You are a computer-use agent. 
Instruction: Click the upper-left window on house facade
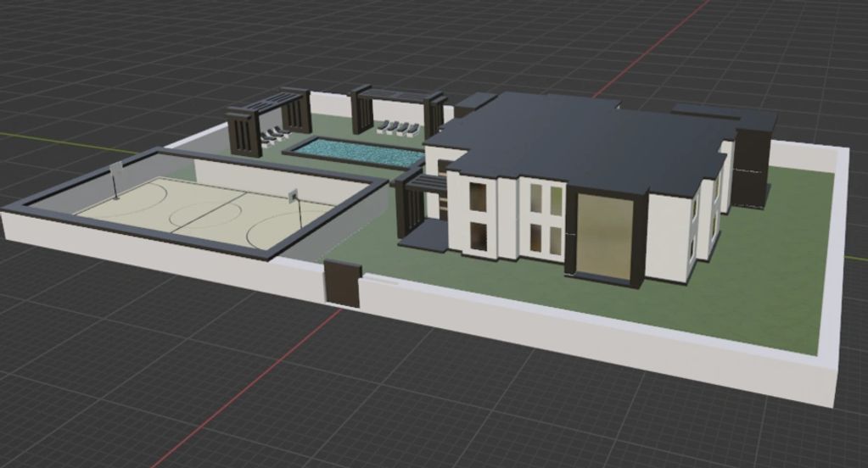click(x=477, y=195)
